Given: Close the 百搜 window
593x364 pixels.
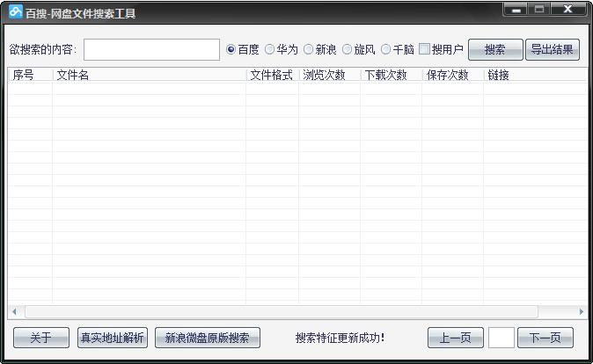Looking at the screenshot, I should point(567,10).
